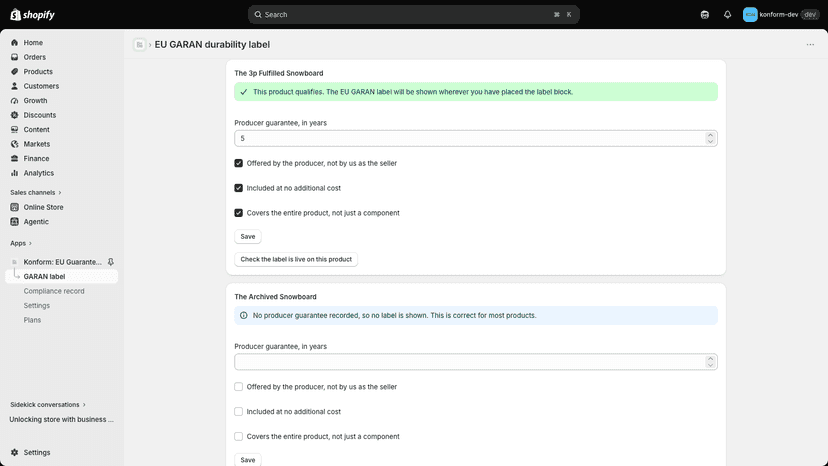The width and height of the screenshot is (828, 466).
Task: Click 'The 3p Fulfilled Snowboard' heading
Action: click(x=279, y=73)
